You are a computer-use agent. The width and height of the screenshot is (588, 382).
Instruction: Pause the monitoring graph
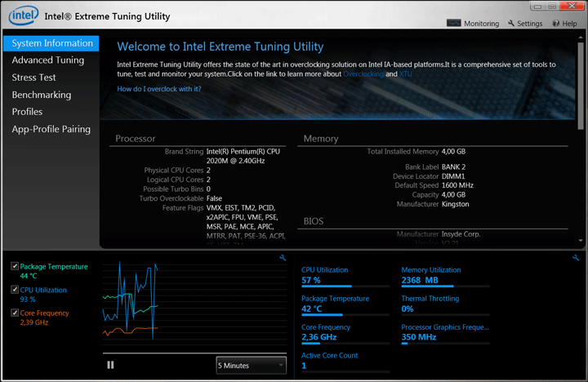[x=110, y=365]
